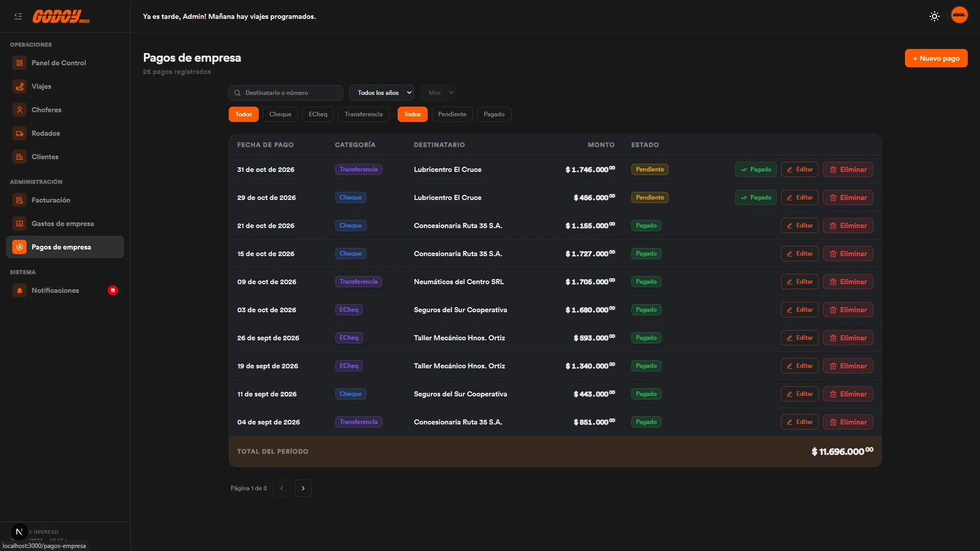Click the Choferes sidebar icon
980x551 pixels.
tap(19, 110)
